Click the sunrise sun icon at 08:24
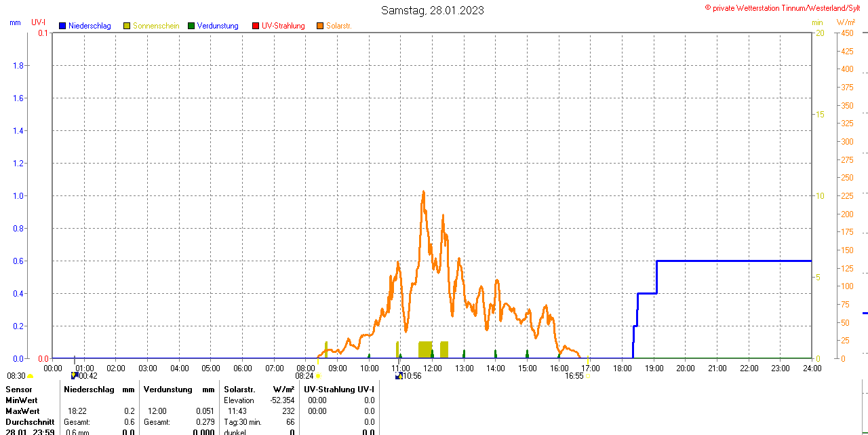 tap(317, 376)
